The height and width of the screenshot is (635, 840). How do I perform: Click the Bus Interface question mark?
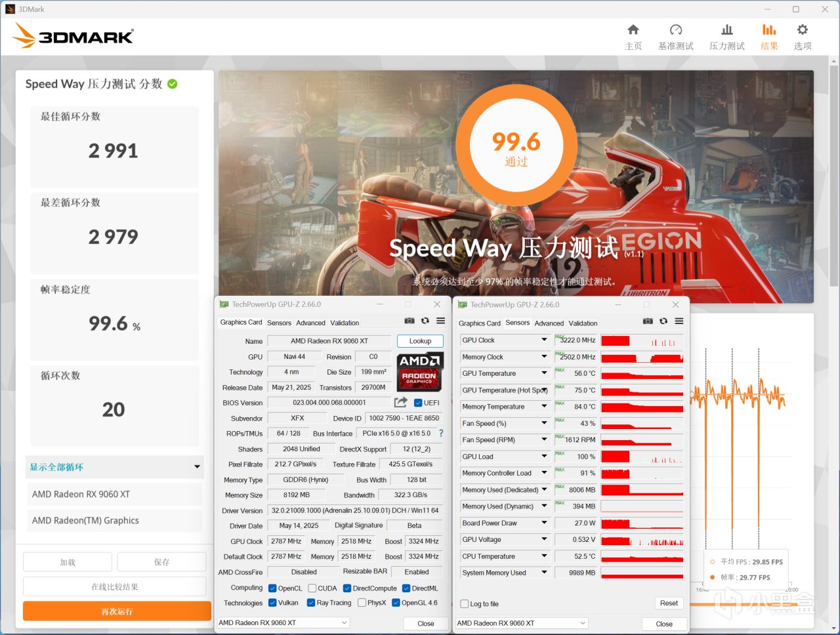[441, 434]
